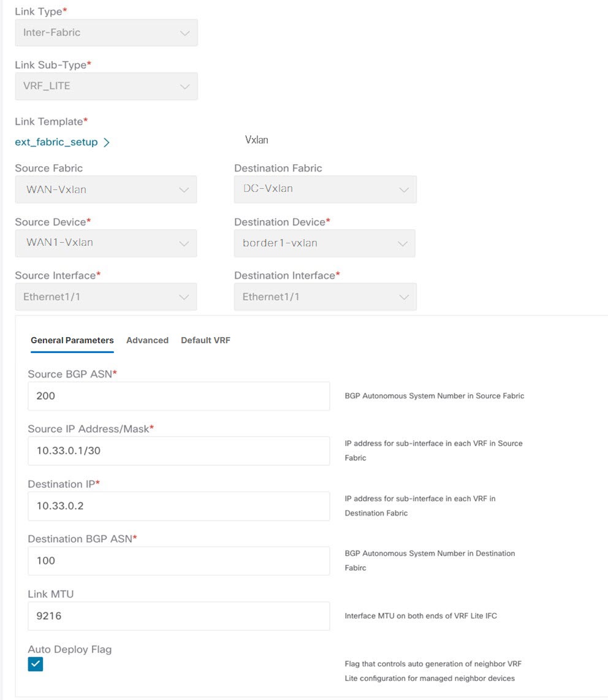Disable the Auto Deploy Flag checkbox

(35, 664)
